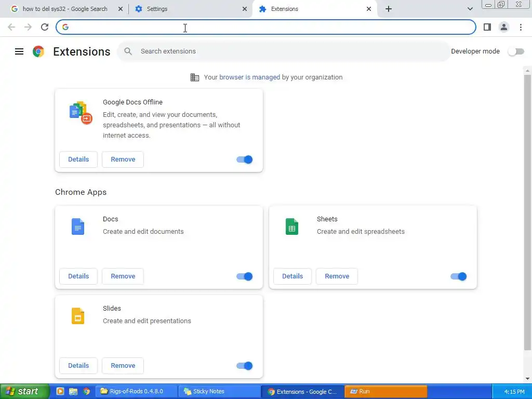
Task: Click the Chrome Apps section heading
Action: click(x=81, y=192)
